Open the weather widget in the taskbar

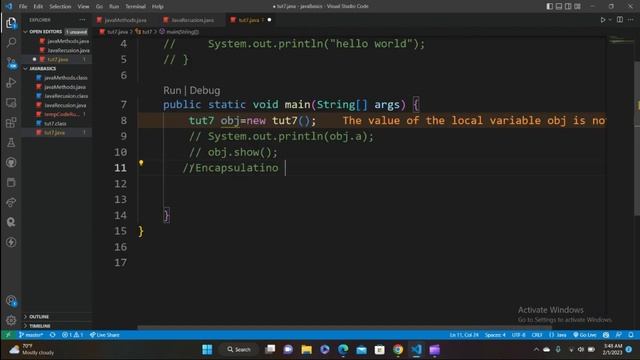32,349
